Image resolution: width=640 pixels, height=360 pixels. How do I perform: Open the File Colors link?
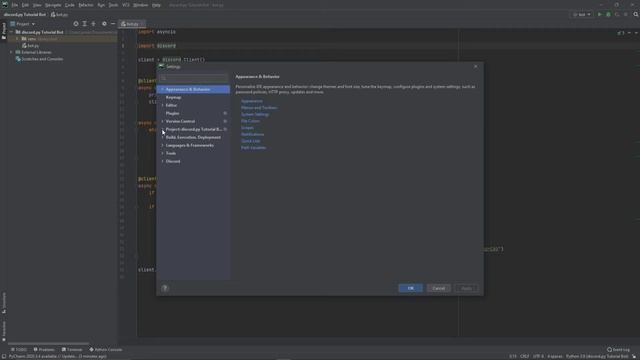[x=250, y=121]
